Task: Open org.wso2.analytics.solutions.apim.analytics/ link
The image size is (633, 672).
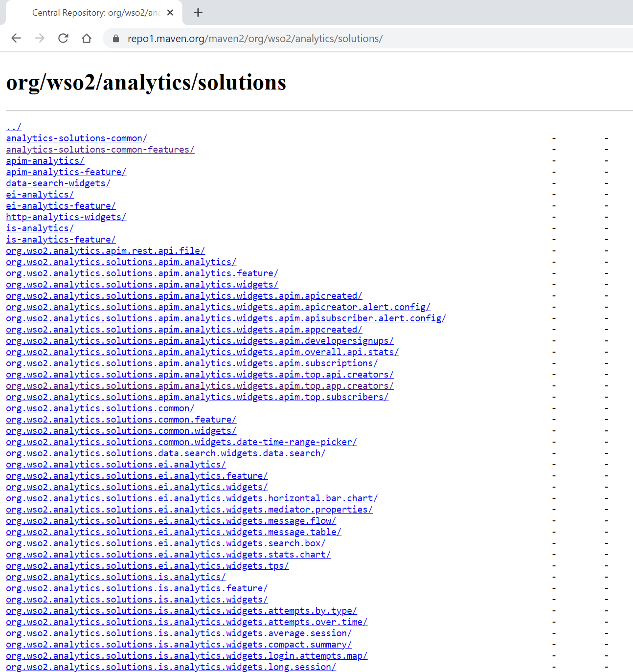Action: pos(121,262)
